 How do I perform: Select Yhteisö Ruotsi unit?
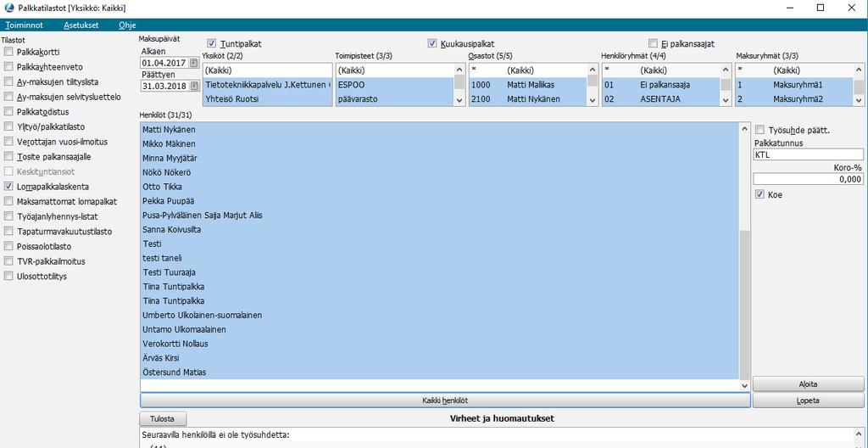coord(267,99)
